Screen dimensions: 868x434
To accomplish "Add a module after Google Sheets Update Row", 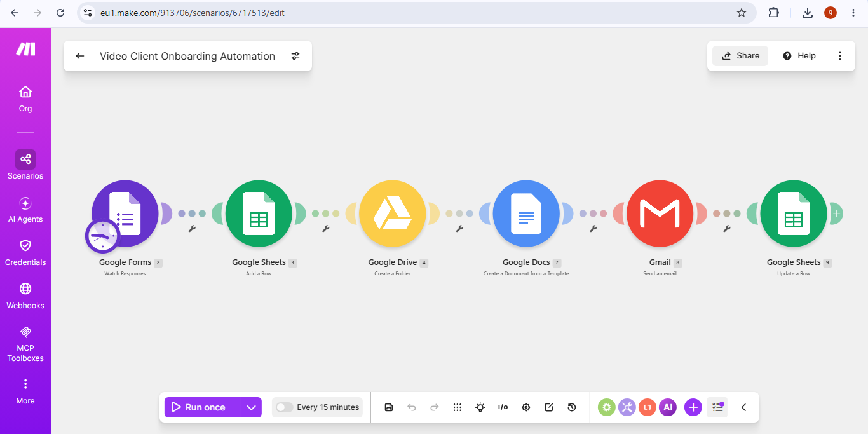I will point(837,214).
